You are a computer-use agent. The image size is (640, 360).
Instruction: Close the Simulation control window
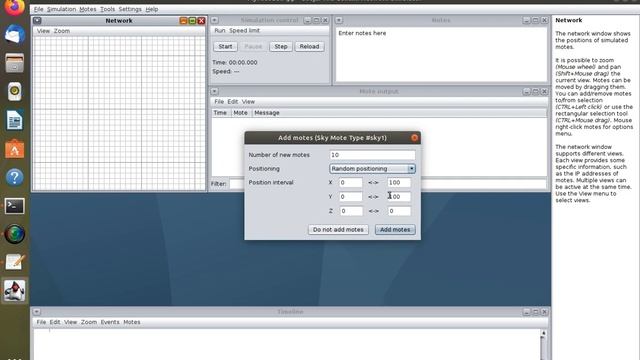tap(325, 20)
